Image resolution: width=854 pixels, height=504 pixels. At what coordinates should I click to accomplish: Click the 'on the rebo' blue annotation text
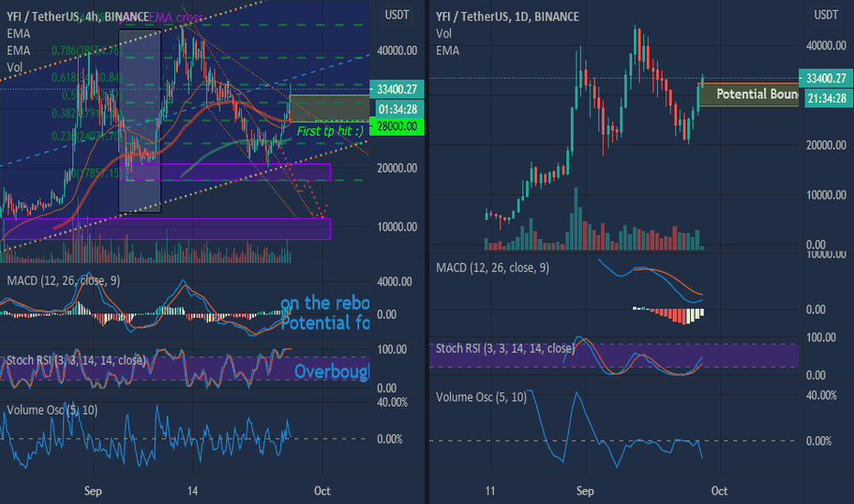[324, 303]
